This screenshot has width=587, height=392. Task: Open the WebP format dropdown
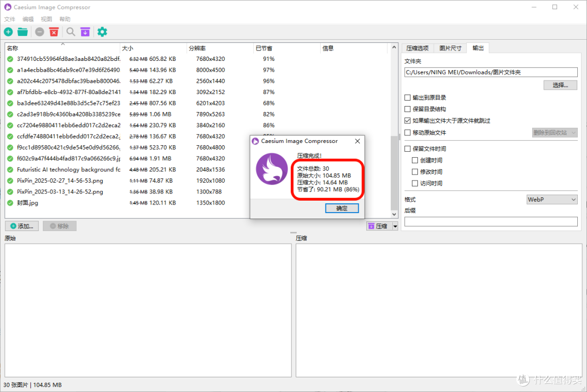coord(552,200)
